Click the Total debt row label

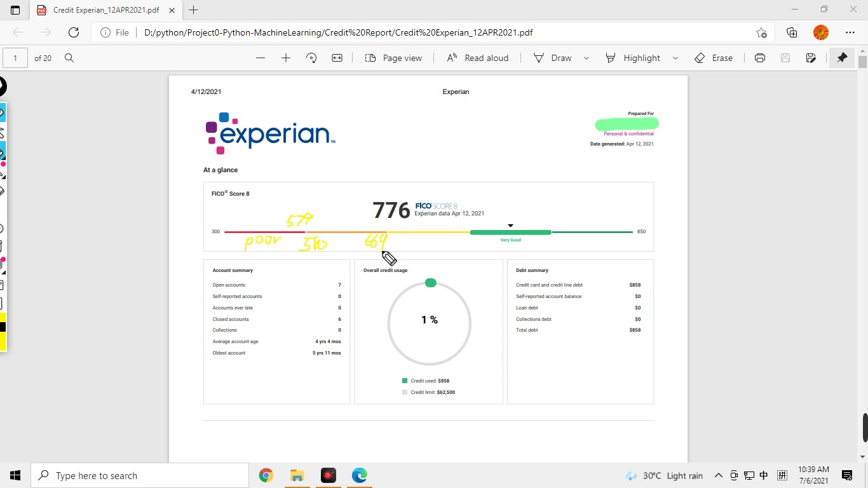(x=527, y=330)
